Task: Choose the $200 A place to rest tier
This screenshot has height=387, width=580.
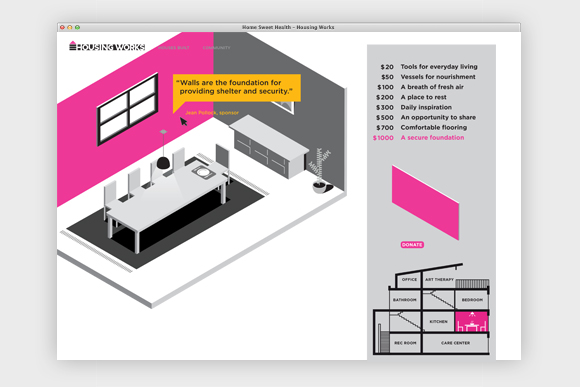Action: click(411, 97)
